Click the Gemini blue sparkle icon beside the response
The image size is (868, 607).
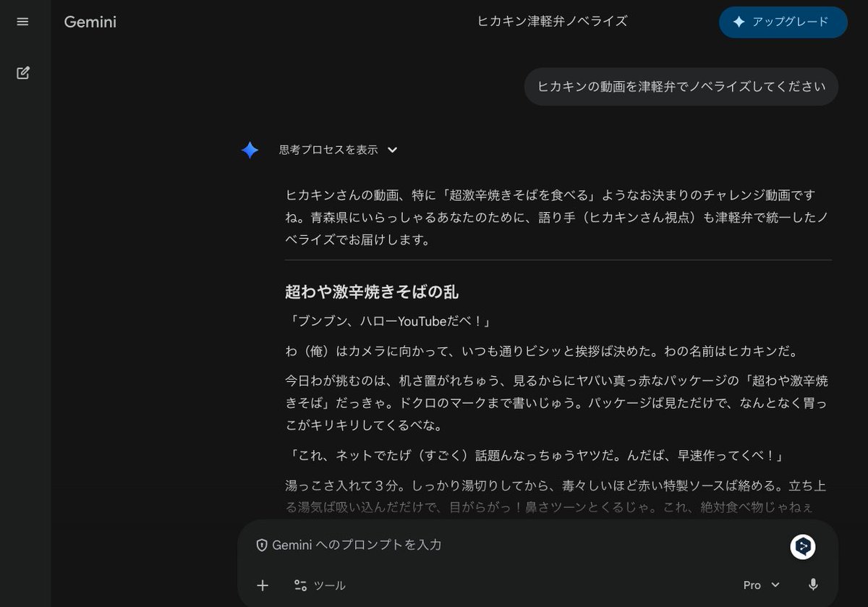pos(250,150)
